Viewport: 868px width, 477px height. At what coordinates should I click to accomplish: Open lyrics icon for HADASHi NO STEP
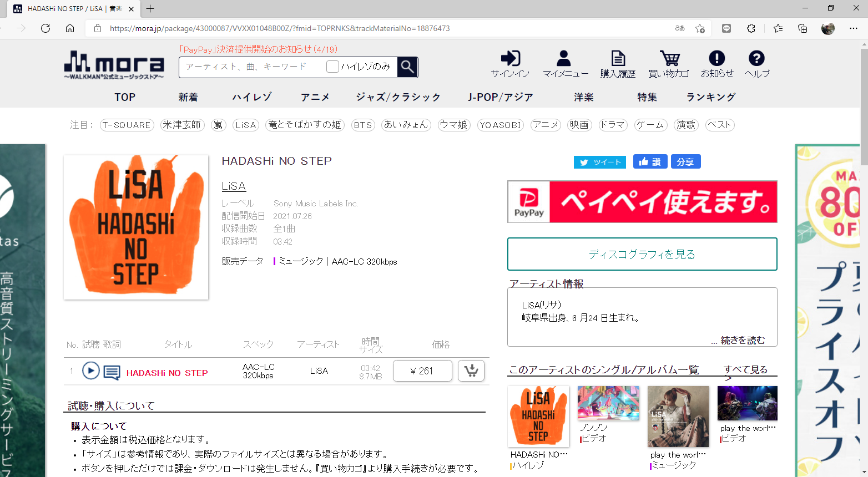(112, 372)
